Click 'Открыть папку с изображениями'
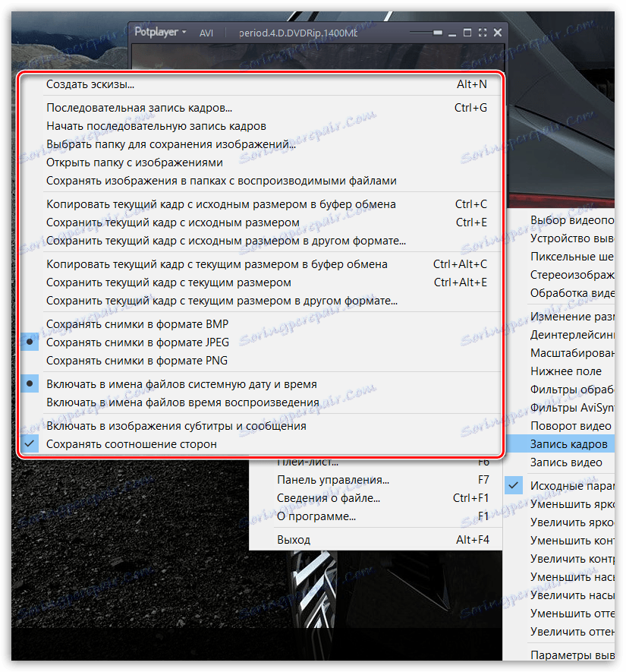 [x=260, y=162]
